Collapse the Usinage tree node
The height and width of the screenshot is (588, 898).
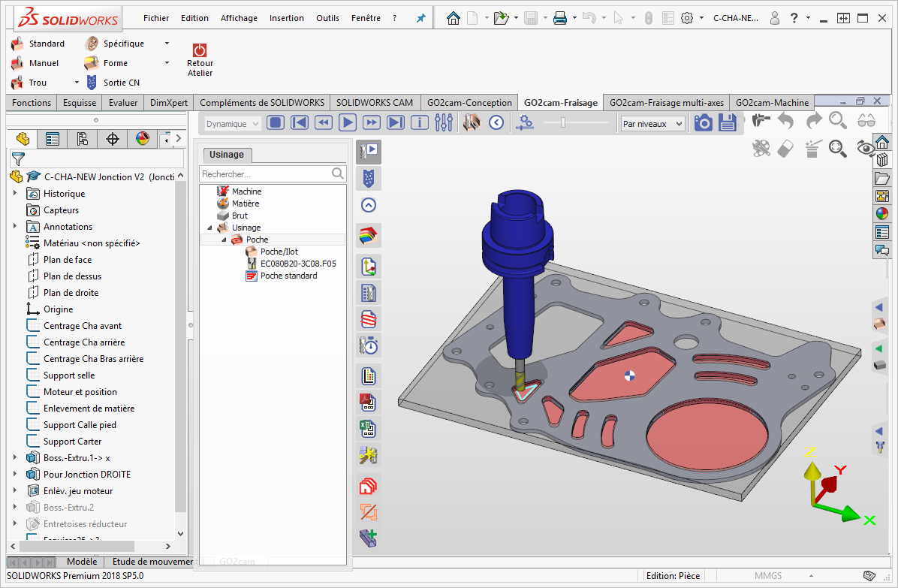point(209,228)
